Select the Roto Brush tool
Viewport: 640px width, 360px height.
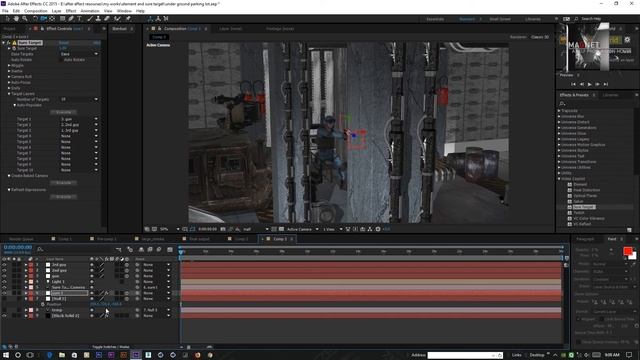[118, 18]
